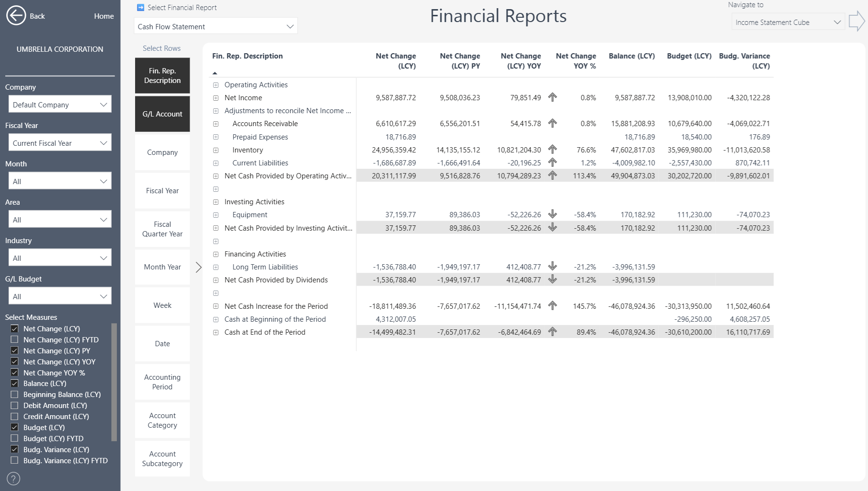Select the Account Category button
This screenshot has height=491, width=868.
[162, 421]
